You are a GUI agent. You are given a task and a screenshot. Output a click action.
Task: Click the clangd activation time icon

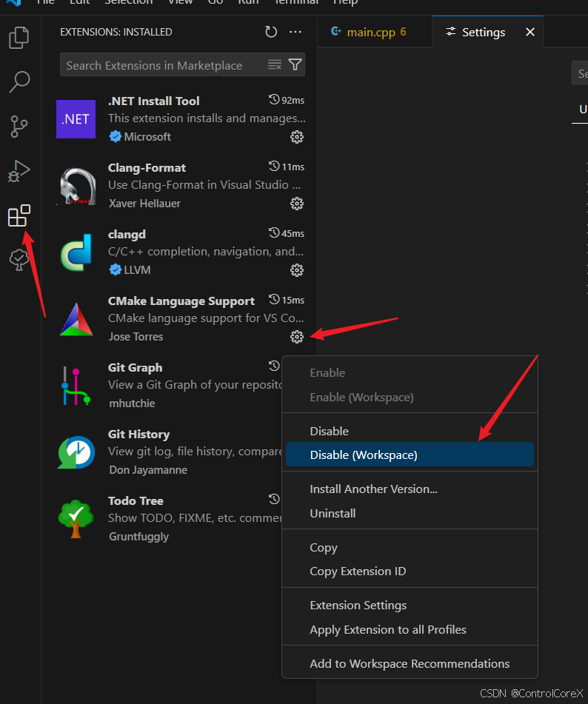point(274,233)
